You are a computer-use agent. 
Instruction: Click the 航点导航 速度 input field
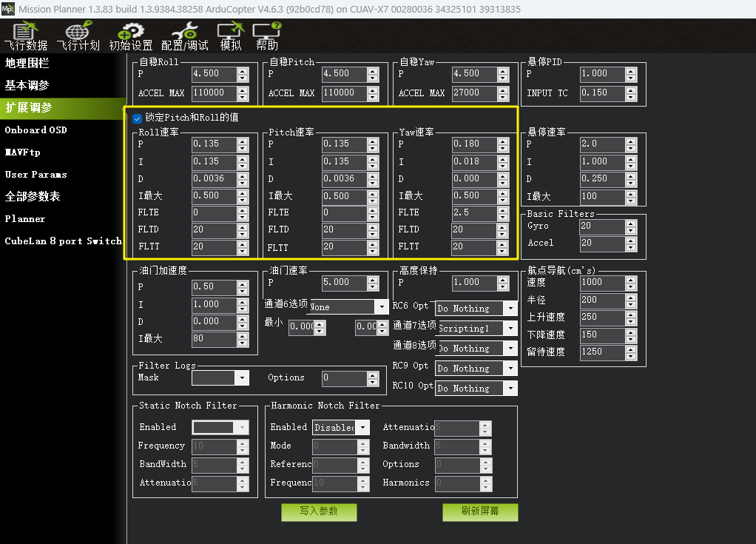click(x=601, y=282)
